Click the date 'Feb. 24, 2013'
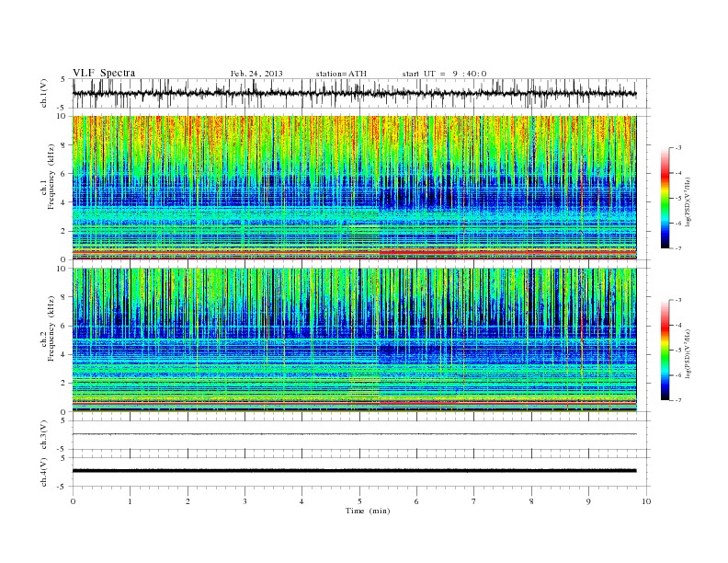 (256, 74)
